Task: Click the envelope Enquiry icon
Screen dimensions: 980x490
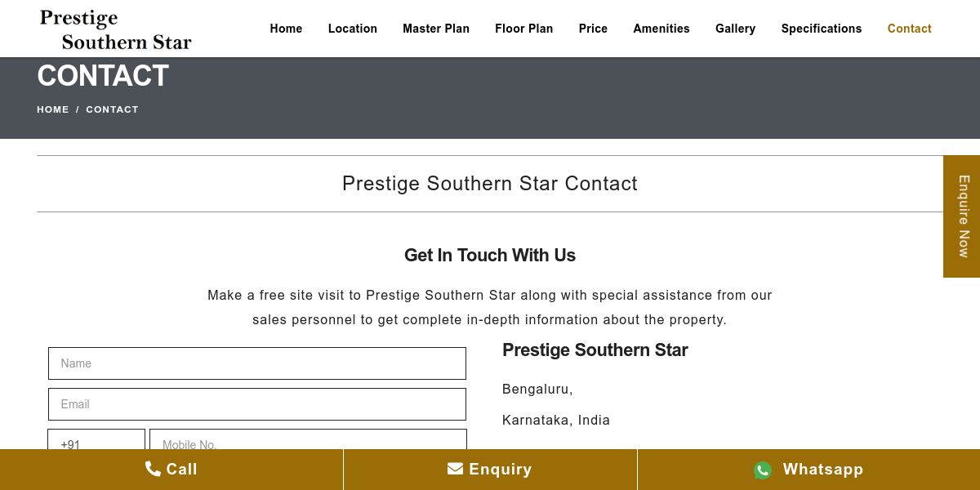Action: [x=455, y=469]
